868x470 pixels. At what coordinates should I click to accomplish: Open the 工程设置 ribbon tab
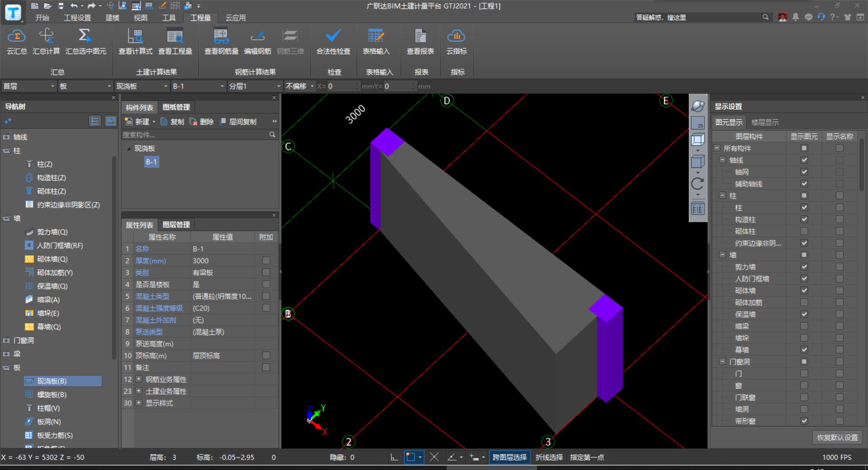pyautogui.click(x=77, y=18)
